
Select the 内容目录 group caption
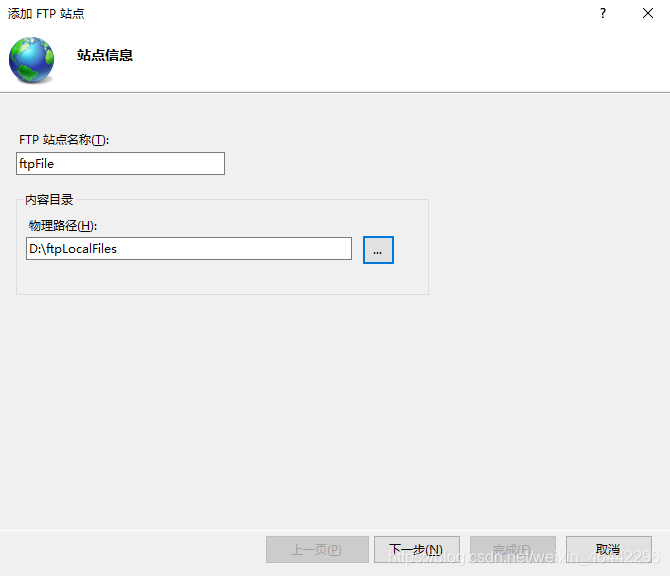[x=49, y=200]
